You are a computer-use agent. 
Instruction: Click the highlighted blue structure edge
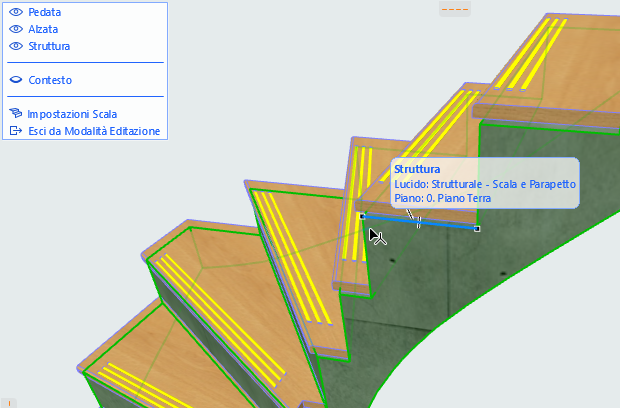click(420, 222)
